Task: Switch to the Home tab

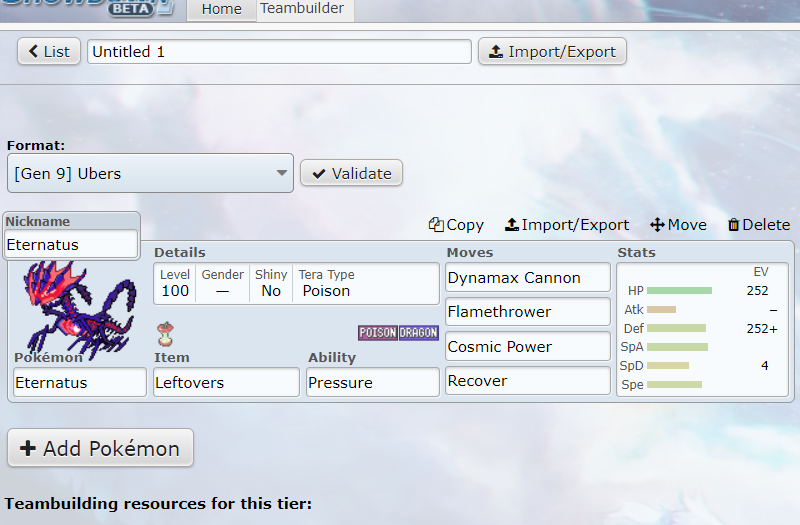Action: pyautogui.click(x=221, y=9)
